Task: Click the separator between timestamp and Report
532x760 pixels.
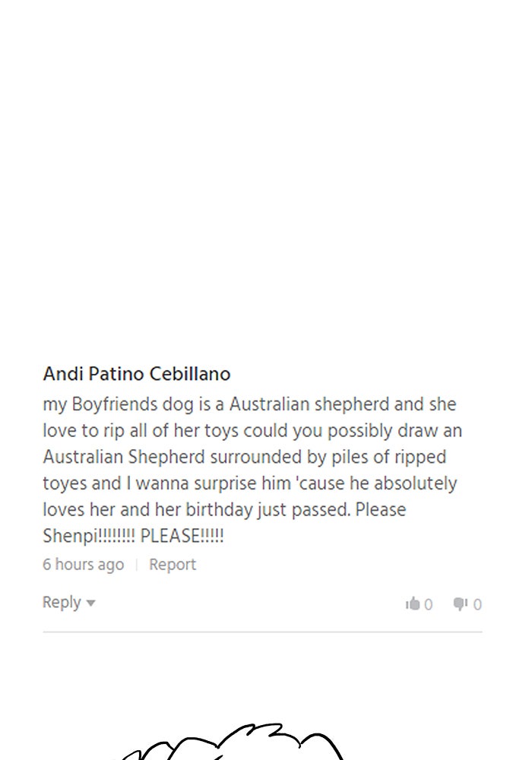Action: click(x=136, y=565)
